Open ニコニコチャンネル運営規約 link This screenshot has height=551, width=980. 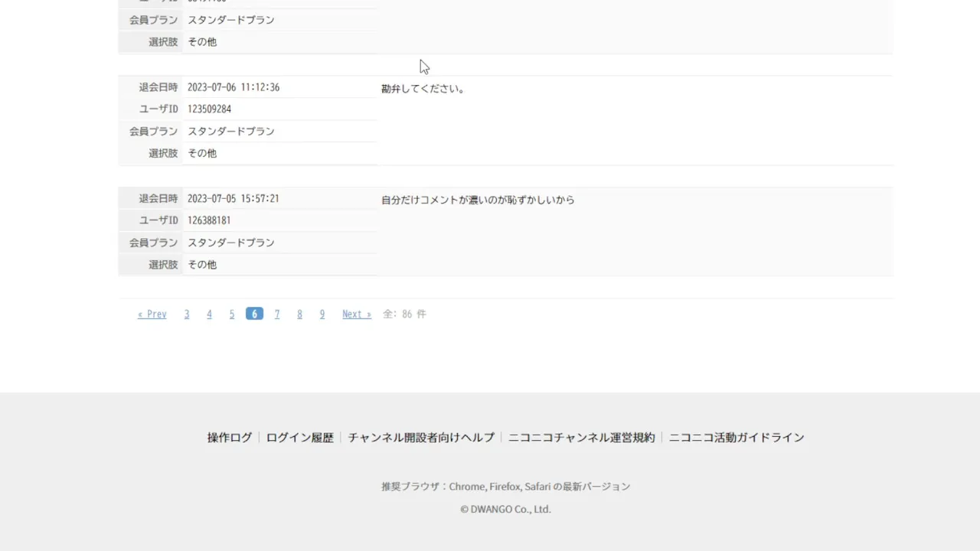tap(582, 438)
